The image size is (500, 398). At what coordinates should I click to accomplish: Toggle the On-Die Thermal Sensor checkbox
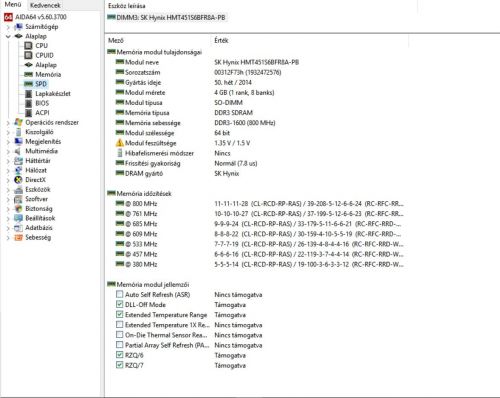click(119, 334)
